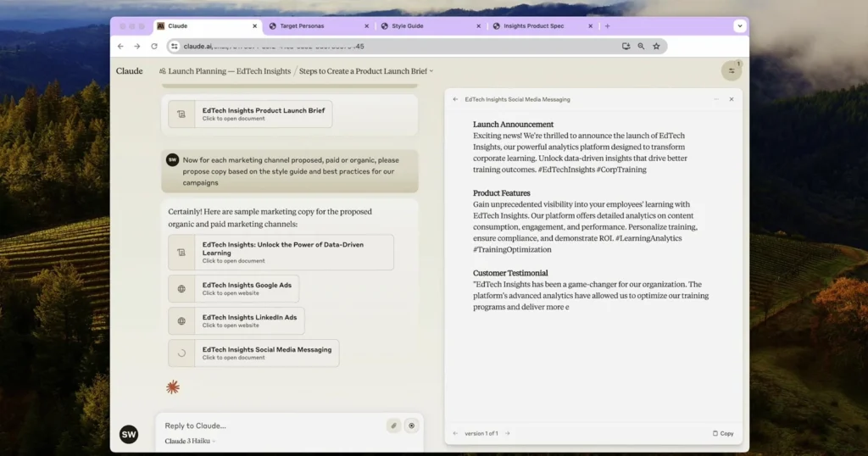The image size is (868, 456).
Task: Click the back arrow in artifact panel header
Action: coord(455,99)
